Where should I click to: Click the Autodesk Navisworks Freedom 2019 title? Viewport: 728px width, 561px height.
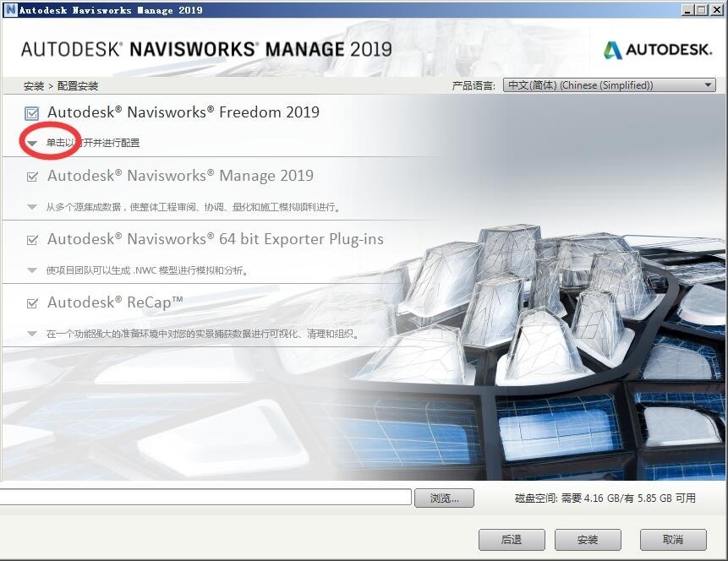click(183, 112)
